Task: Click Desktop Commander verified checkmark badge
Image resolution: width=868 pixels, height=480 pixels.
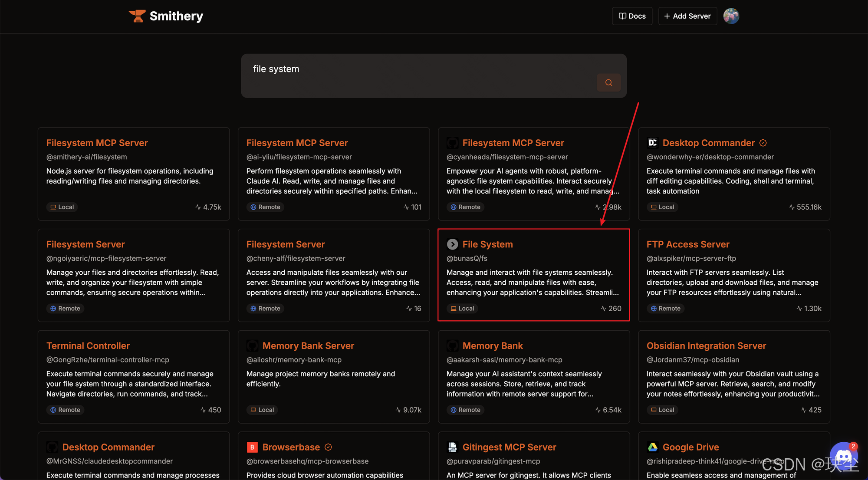Action: point(763,143)
